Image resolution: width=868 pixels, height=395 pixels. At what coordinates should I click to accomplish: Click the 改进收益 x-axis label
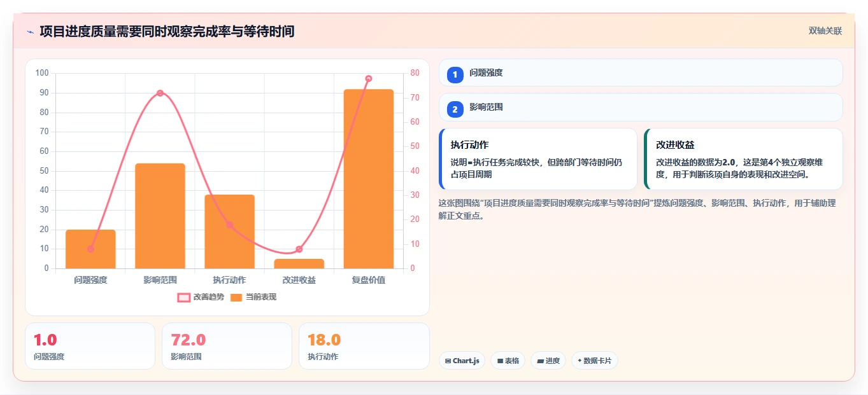click(x=299, y=280)
